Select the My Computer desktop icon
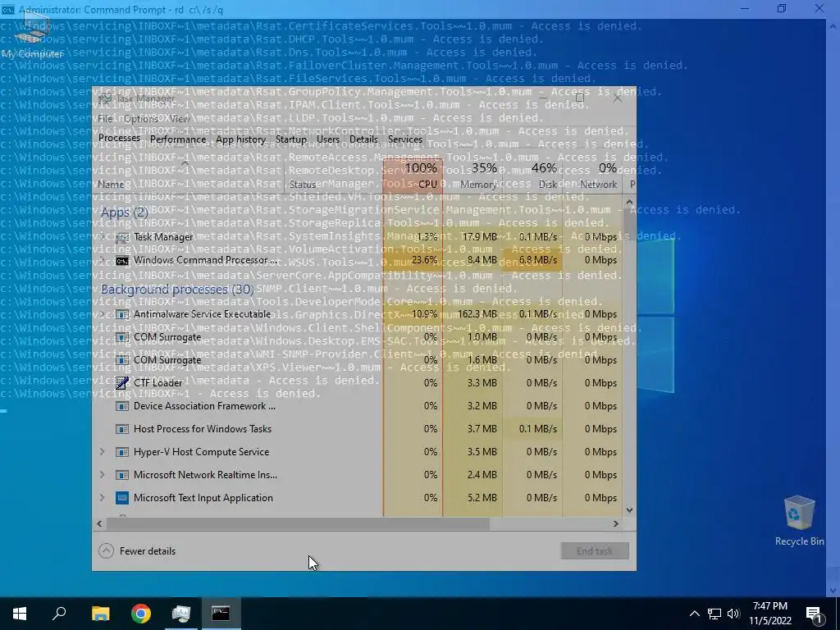840x630 pixels. (x=32, y=36)
